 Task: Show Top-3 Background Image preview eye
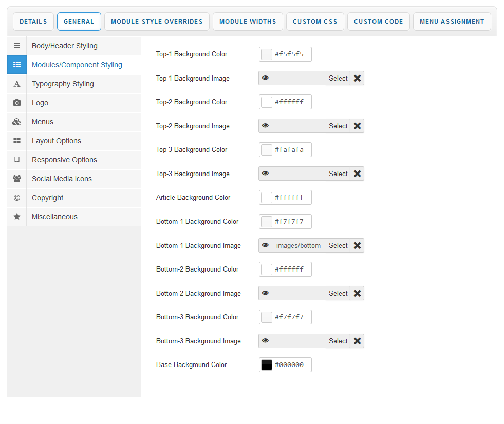tap(265, 174)
